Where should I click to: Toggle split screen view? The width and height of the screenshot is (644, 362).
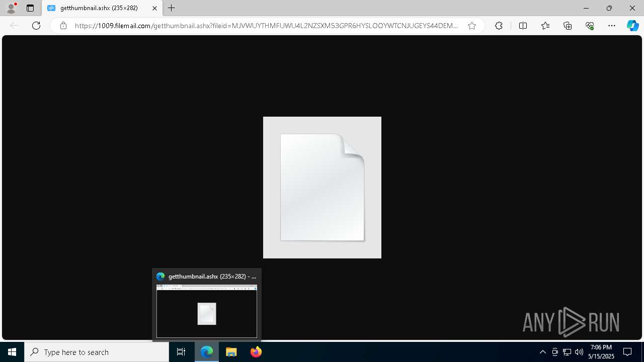[x=523, y=26]
